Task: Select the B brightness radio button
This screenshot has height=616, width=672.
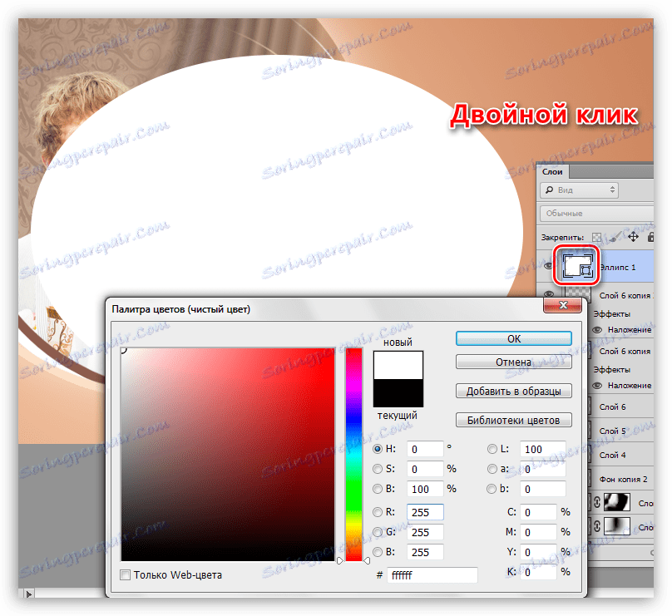Action: pyautogui.click(x=377, y=489)
